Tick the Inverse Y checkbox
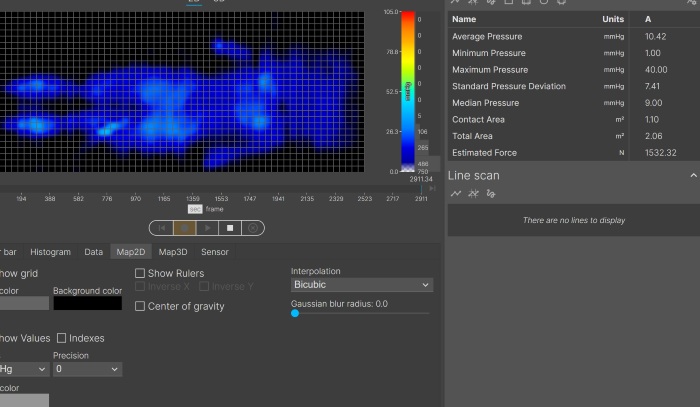The image size is (700, 407). 204,287
